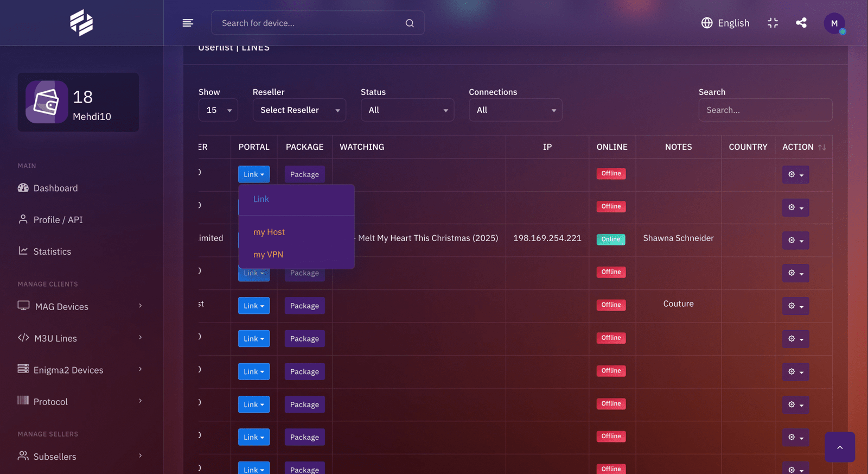Expand the MAG Devices submenu chevron
This screenshot has width=868, height=474.
click(141, 306)
